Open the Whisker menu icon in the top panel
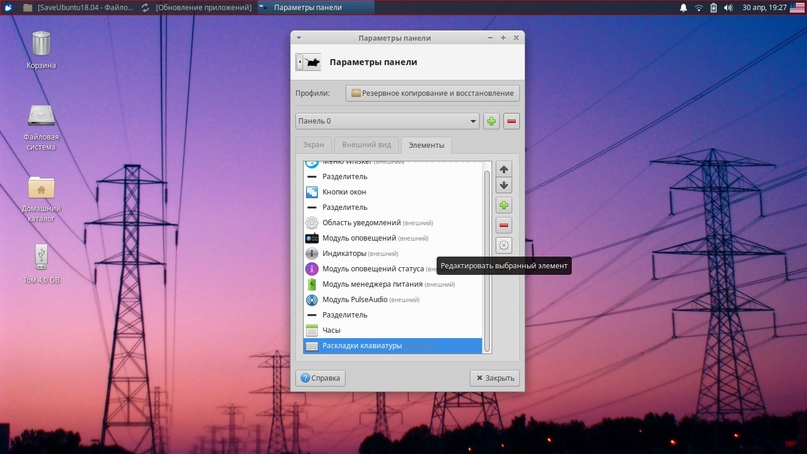The width and height of the screenshot is (807, 454). click(8, 7)
